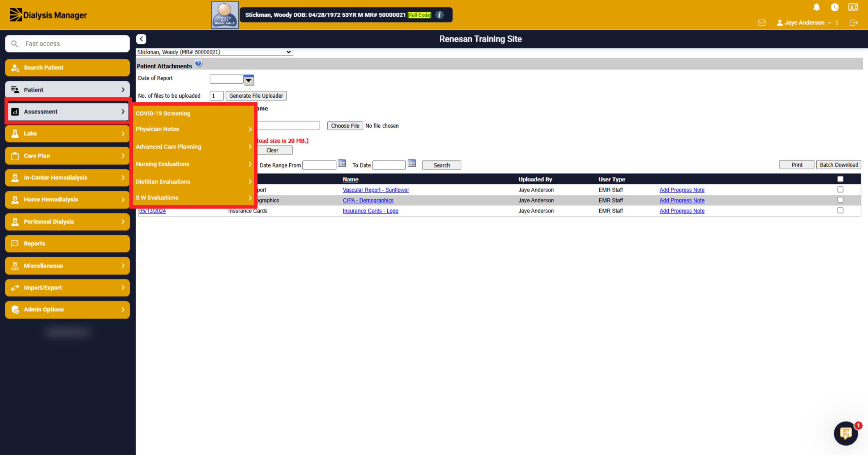Click Generate File Uploader button

(256, 96)
